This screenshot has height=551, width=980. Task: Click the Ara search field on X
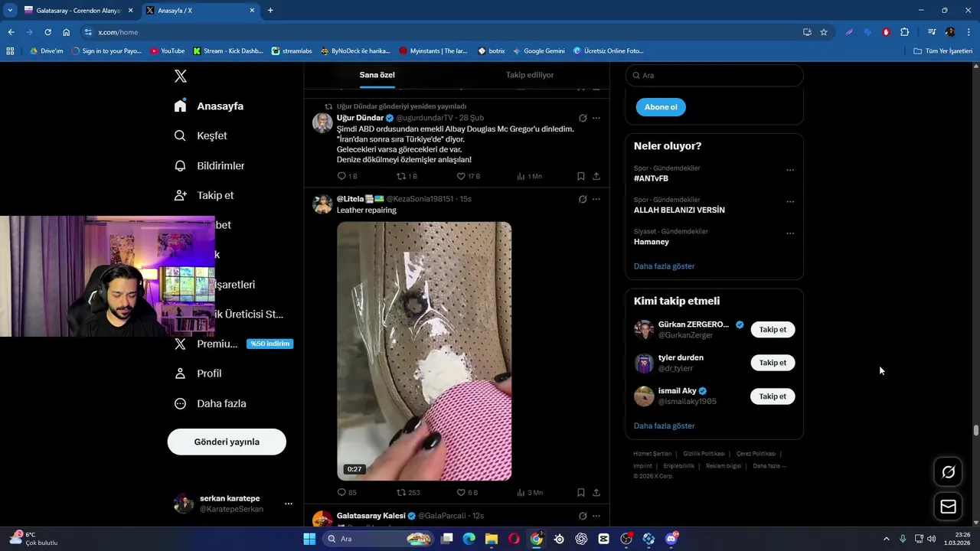coord(714,75)
